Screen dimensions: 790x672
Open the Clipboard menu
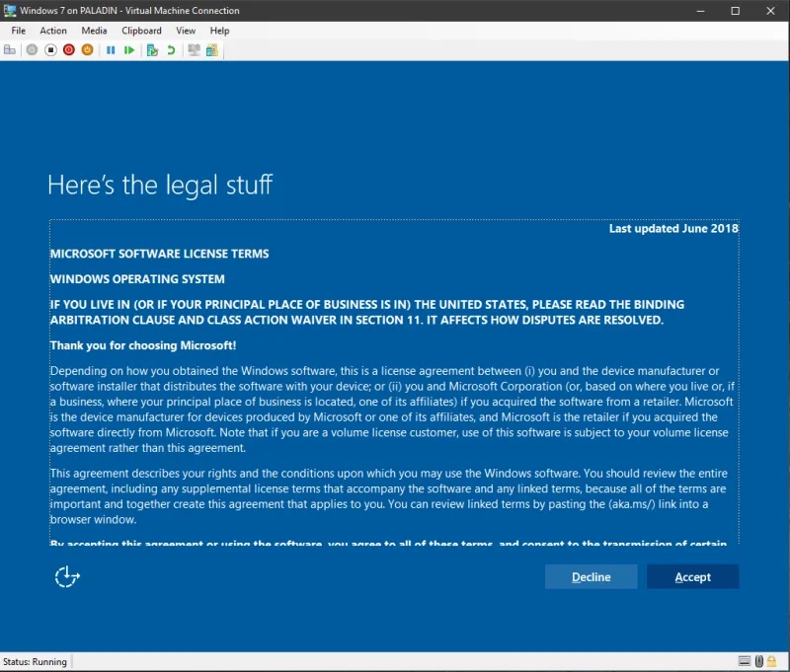point(141,31)
